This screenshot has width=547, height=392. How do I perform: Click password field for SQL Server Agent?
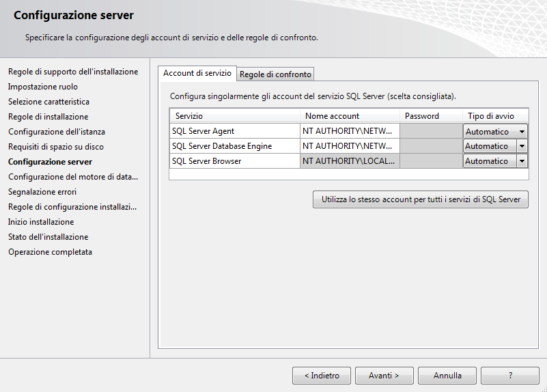(x=431, y=131)
